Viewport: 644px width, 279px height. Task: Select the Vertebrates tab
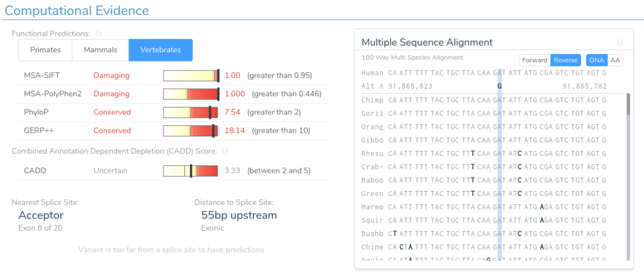160,50
